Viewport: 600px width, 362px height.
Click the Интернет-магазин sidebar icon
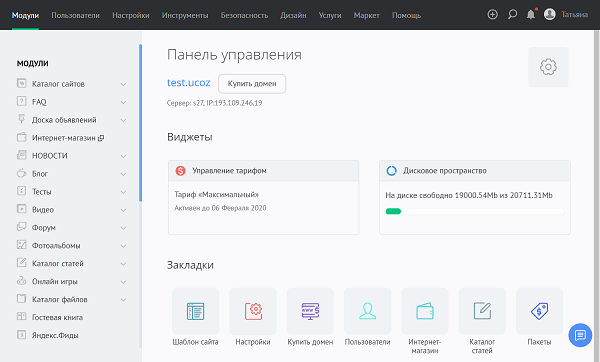pos(22,137)
